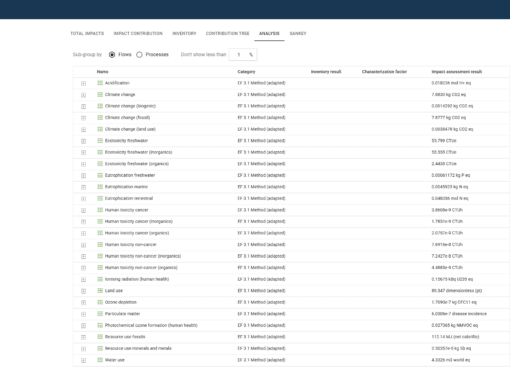The height and width of the screenshot is (382, 510).
Task: Sort by the Category column header
Action: pos(246,72)
